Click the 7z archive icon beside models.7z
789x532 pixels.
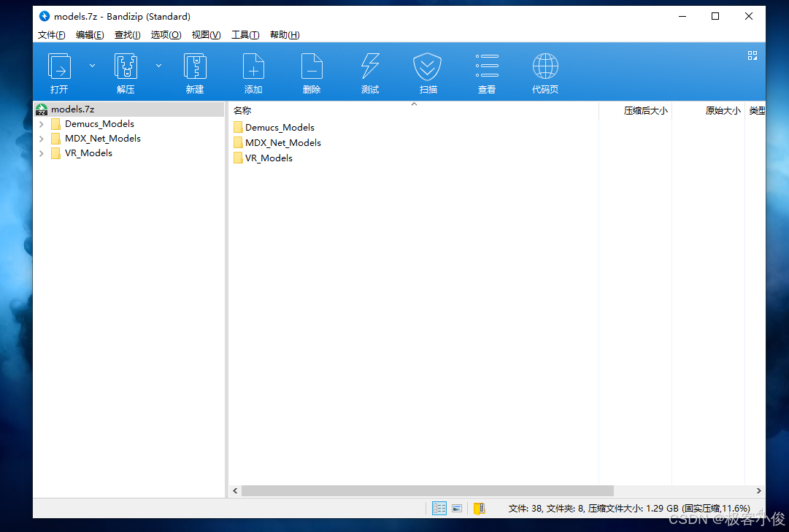[42, 109]
